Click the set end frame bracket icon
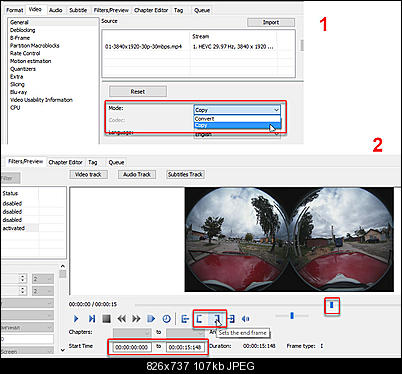 pos(217,319)
